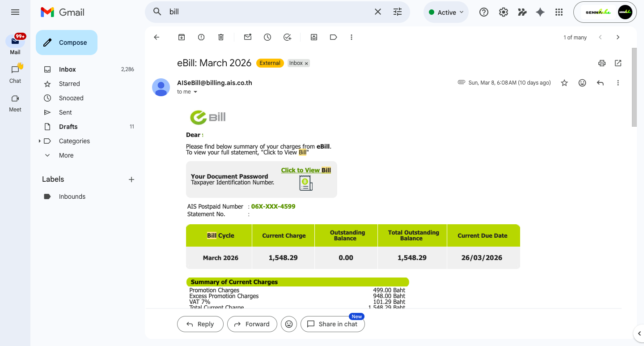Mark the email as unread
644x346 pixels.
pyautogui.click(x=248, y=38)
